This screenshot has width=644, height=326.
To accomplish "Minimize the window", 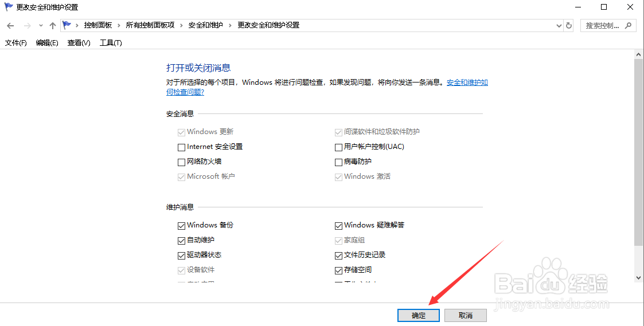I will (578, 7).
